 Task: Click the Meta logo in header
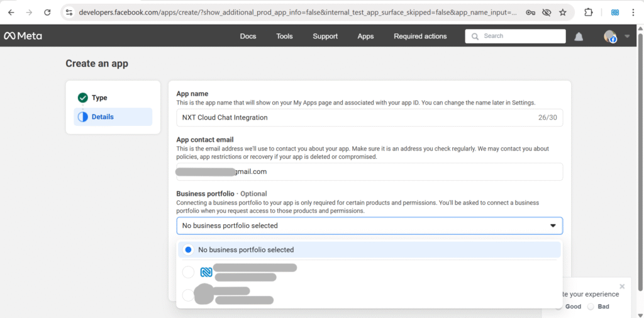click(x=23, y=36)
